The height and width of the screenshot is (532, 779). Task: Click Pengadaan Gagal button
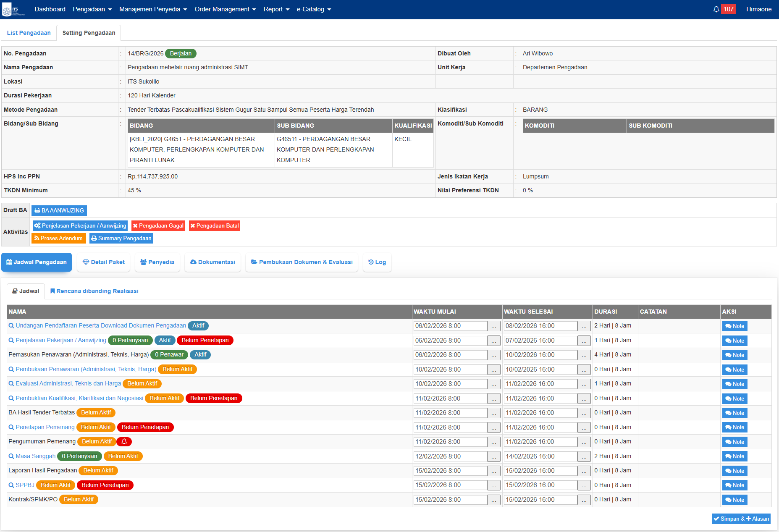(158, 226)
